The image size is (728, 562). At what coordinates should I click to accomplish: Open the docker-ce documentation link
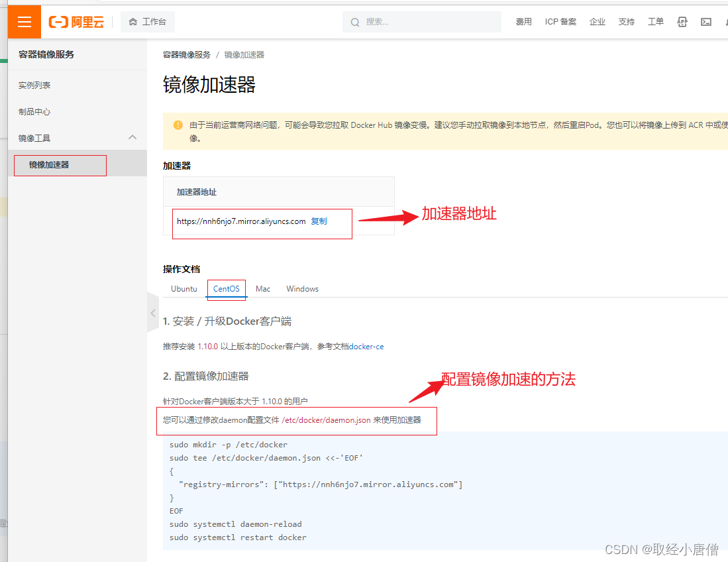[x=366, y=347]
